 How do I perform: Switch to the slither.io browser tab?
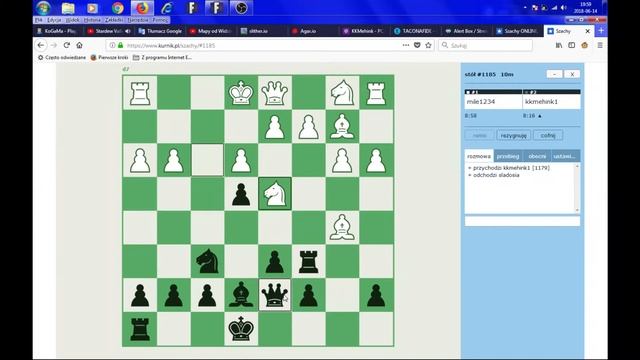tap(259, 31)
